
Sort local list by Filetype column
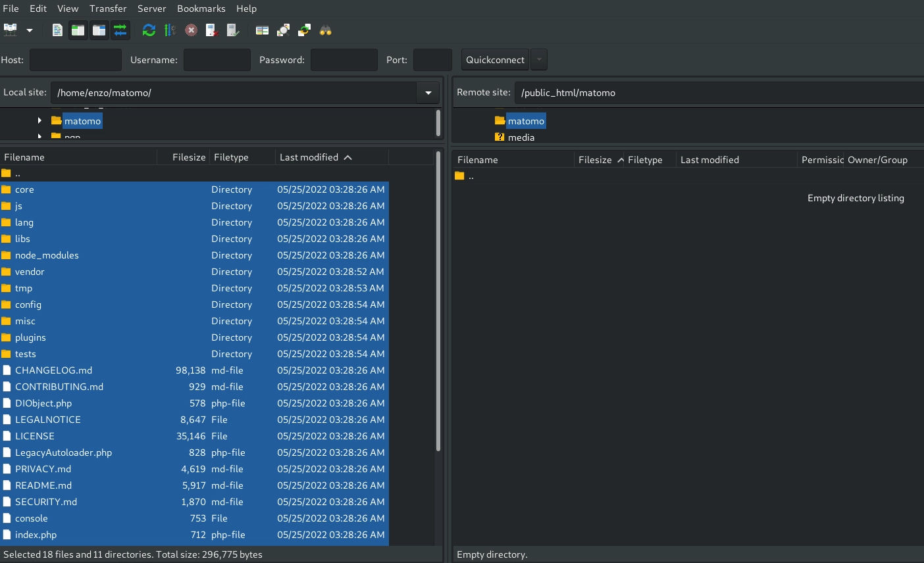click(x=242, y=157)
